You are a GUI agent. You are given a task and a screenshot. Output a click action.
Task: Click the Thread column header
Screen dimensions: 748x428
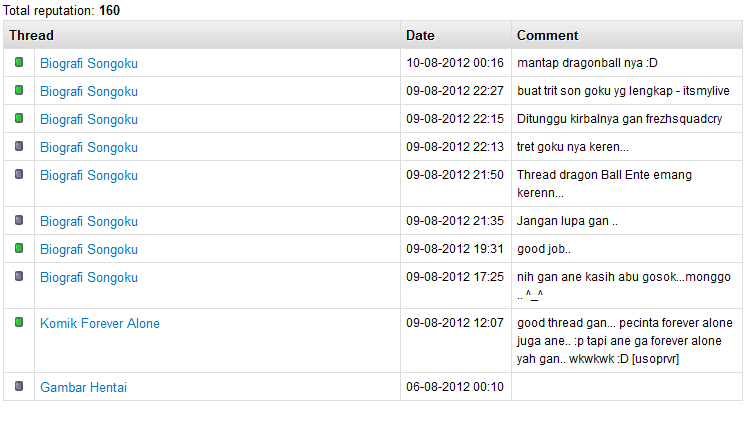31,35
